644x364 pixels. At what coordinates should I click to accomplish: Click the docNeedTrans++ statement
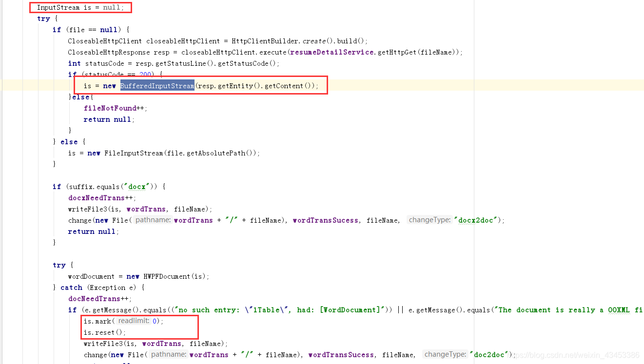pos(100,299)
